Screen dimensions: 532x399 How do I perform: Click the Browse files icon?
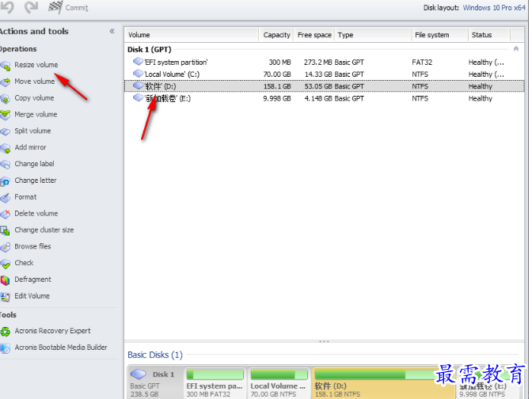6,247
